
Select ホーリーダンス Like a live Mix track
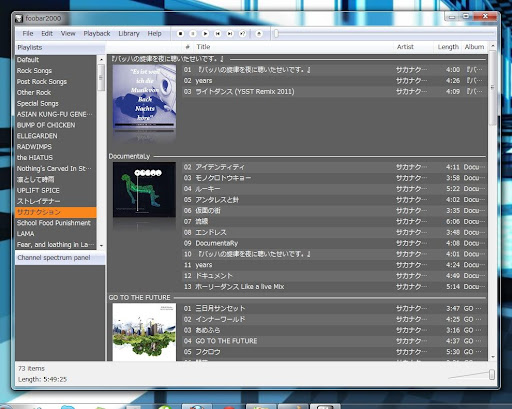(x=334, y=287)
